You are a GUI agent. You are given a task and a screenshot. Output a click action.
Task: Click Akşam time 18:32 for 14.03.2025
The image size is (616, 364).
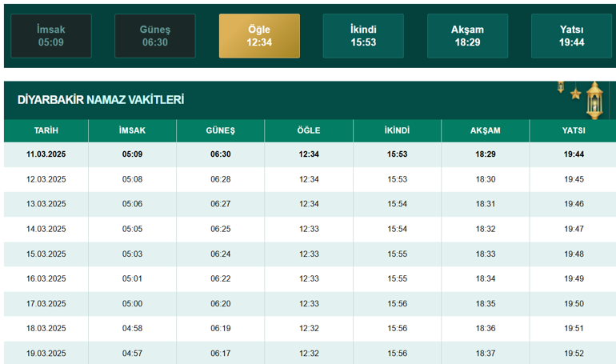click(486, 229)
